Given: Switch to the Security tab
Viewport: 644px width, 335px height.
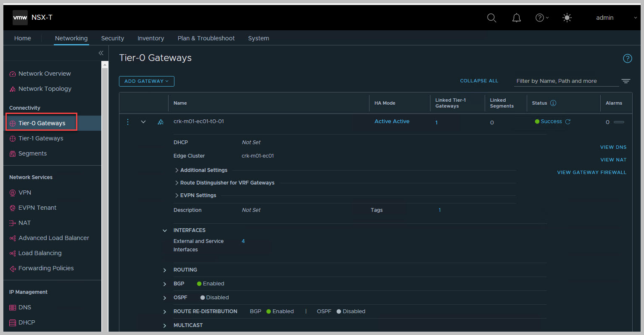Looking at the screenshot, I should [x=112, y=38].
